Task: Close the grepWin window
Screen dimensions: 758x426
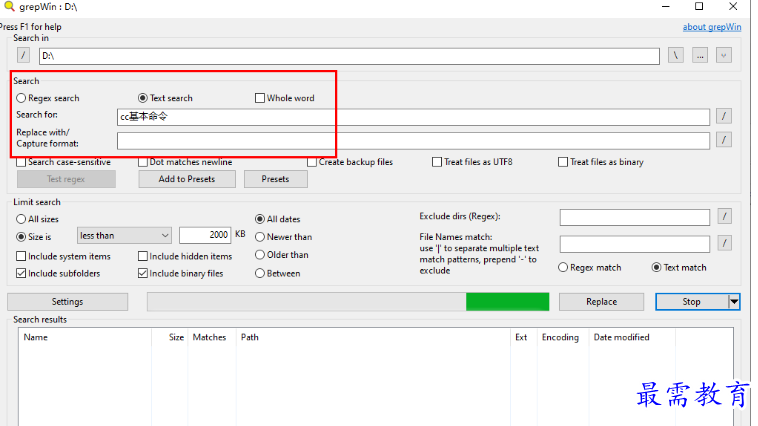Action: (x=733, y=6)
